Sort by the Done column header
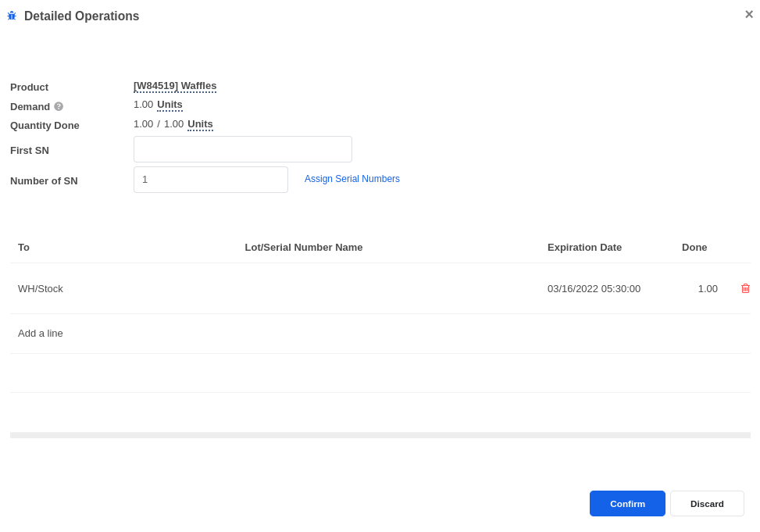Image resolution: width=760 pixels, height=532 pixels. click(x=694, y=248)
